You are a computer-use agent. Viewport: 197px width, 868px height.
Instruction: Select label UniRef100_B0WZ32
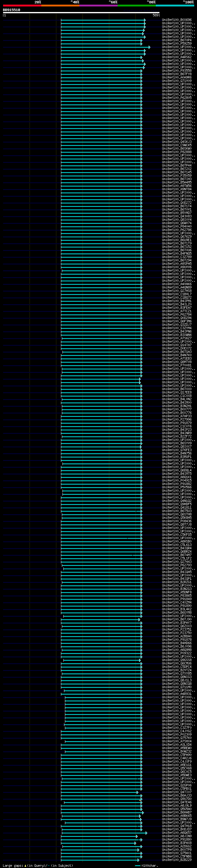(x=177, y=751)
